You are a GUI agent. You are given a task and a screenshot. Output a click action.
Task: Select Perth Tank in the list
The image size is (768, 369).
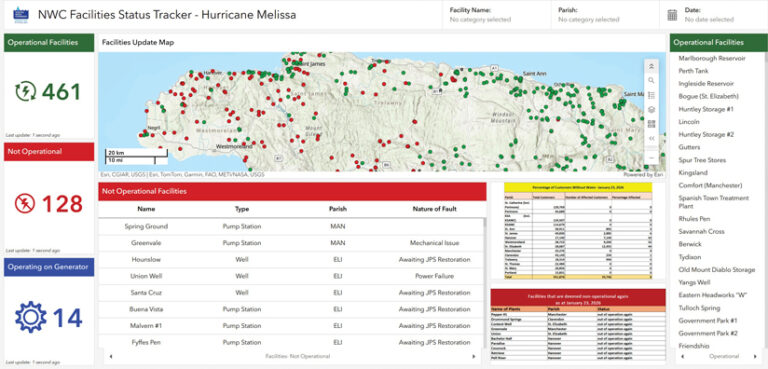tap(693, 71)
